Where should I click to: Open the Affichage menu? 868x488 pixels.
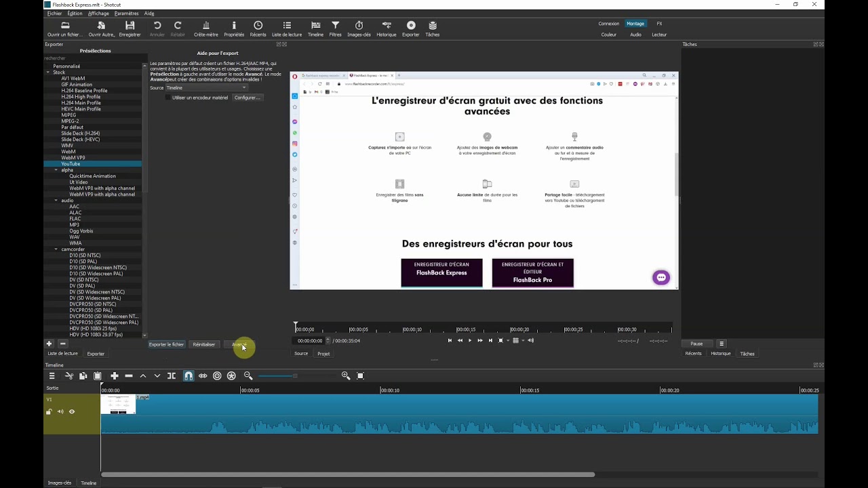coord(98,14)
